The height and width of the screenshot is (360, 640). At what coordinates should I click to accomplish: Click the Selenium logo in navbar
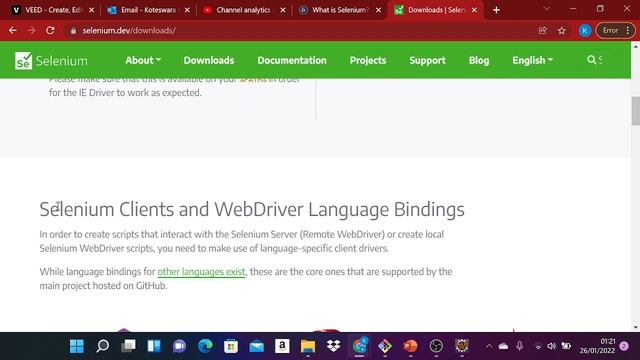click(x=51, y=61)
